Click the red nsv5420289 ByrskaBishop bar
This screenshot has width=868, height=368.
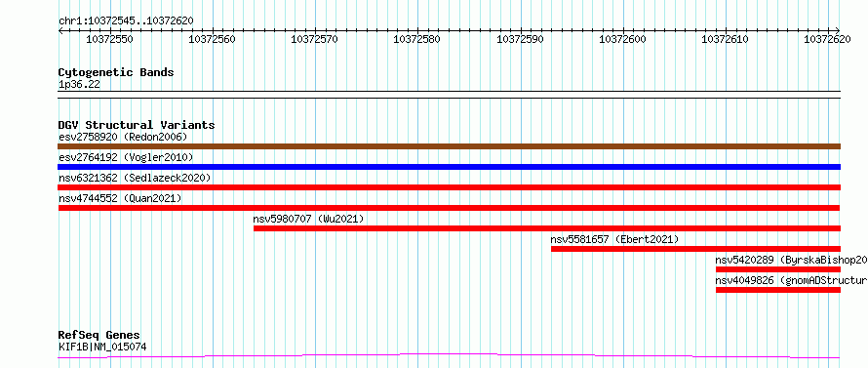coord(778,269)
